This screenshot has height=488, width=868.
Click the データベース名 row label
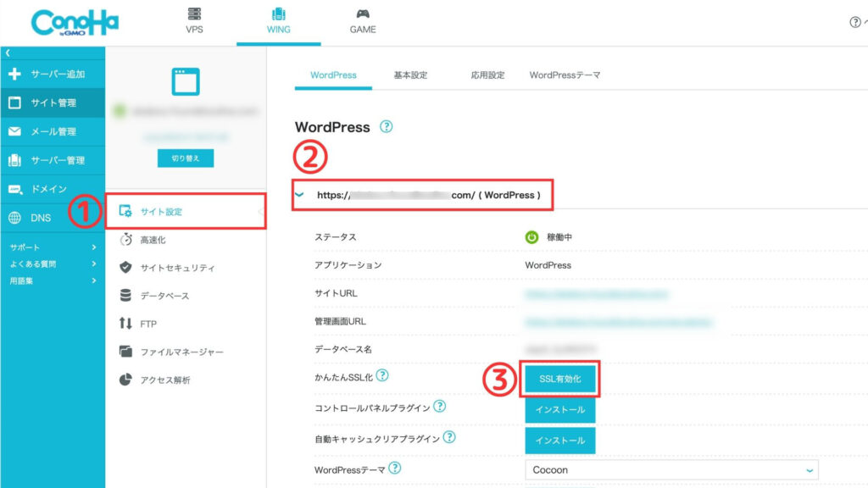coord(343,350)
